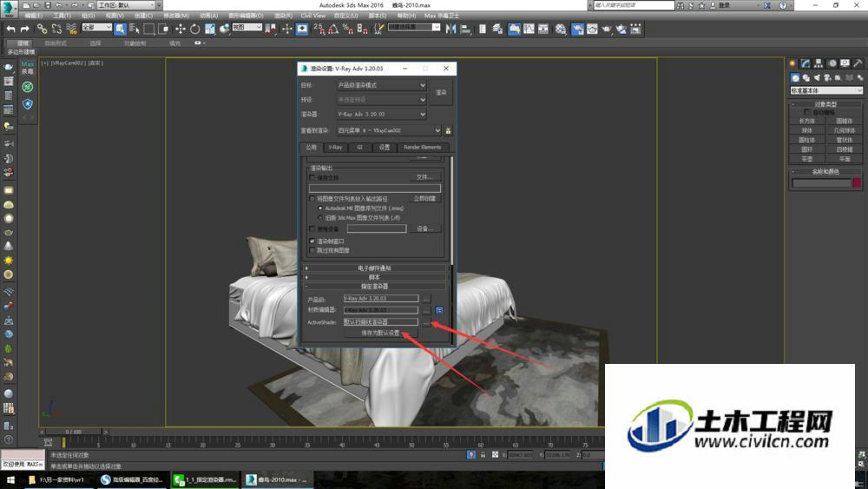Choose Production renderer via ellipsis button

[425, 299]
